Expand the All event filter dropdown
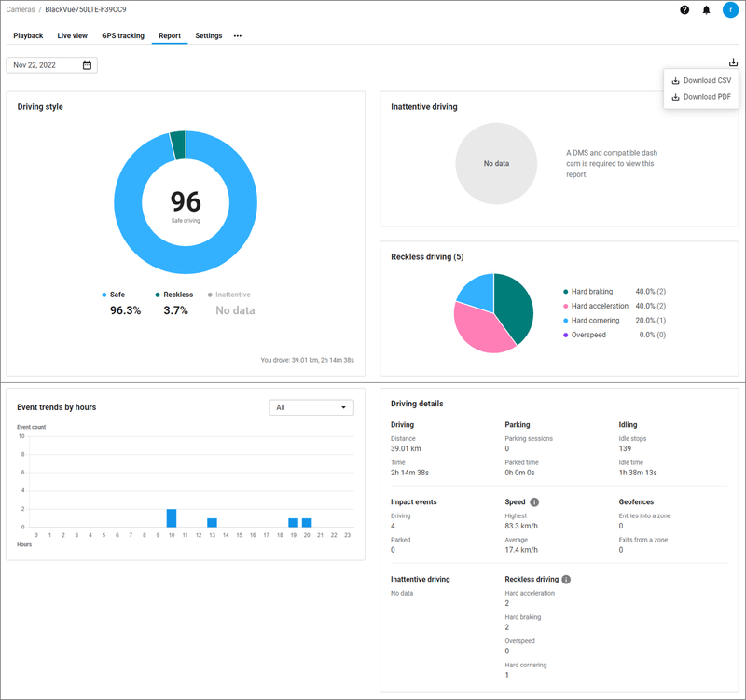 pos(311,407)
